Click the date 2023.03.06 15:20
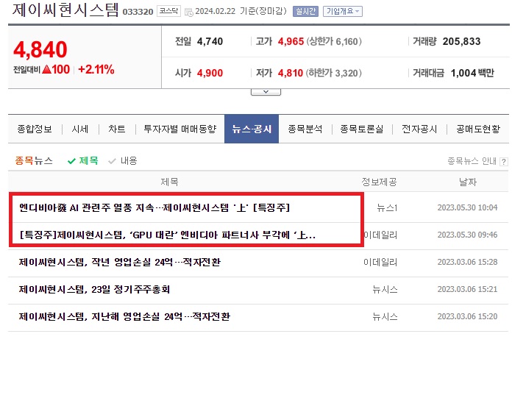 [x=467, y=316]
